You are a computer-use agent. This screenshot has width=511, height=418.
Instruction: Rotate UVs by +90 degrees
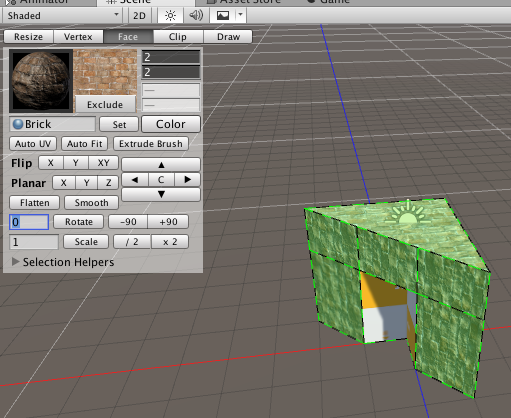168,222
